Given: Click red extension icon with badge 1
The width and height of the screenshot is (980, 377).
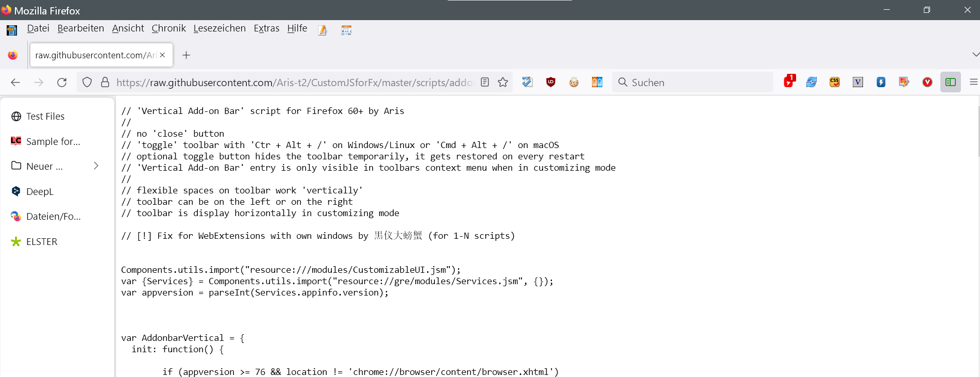Looking at the screenshot, I should 789,81.
